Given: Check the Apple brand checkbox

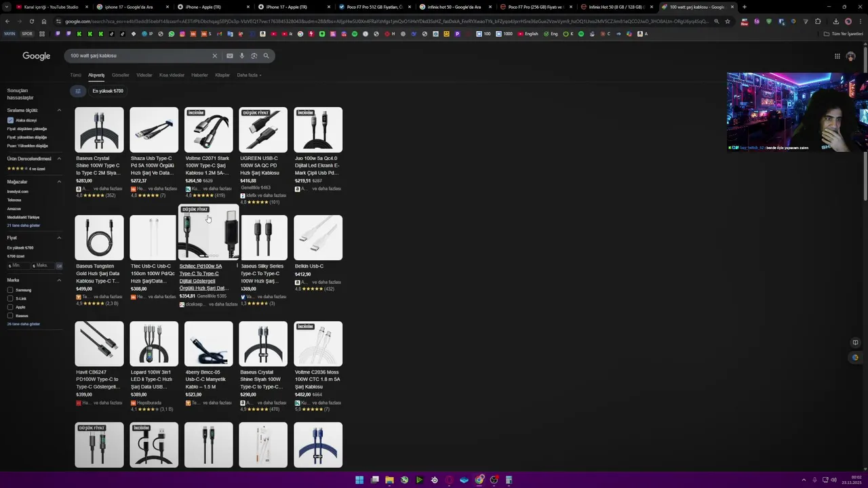Looking at the screenshot, I should coord(10,307).
